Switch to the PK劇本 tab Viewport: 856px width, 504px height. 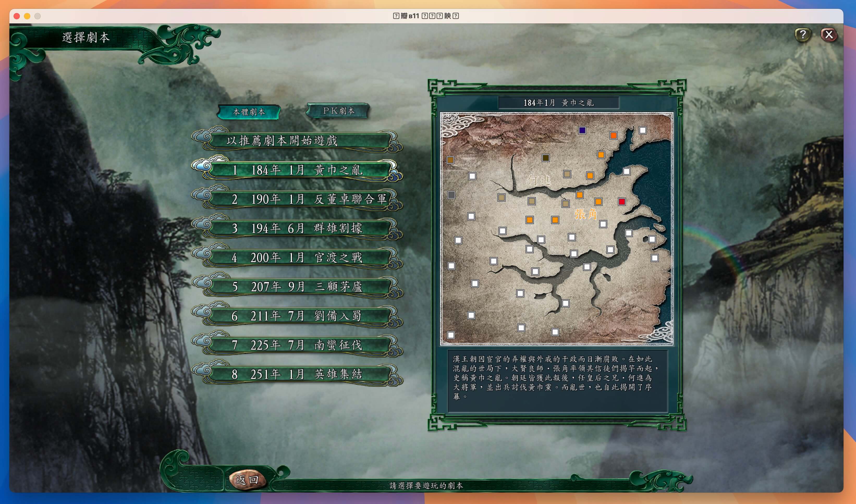[338, 111]
